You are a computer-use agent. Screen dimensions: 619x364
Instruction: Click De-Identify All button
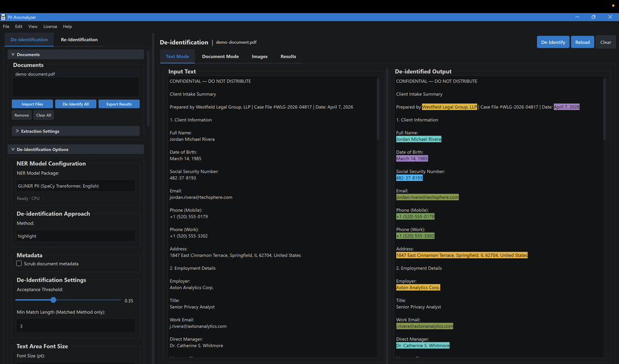pos(76,104)
